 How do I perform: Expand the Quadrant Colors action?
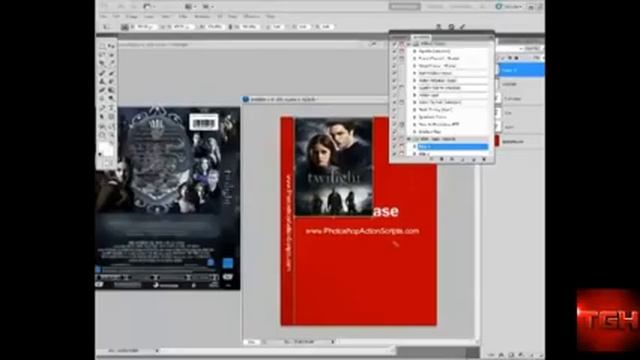coord(414,117)
